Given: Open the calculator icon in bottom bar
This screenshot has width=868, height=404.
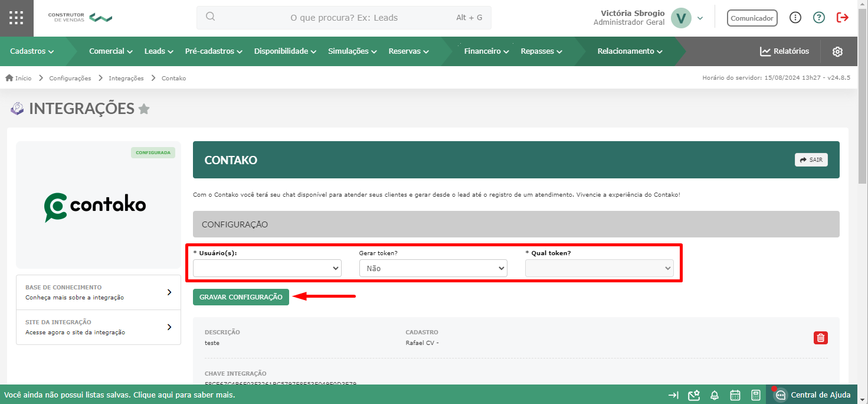Looking at the screenshot, I should [756, 395].
